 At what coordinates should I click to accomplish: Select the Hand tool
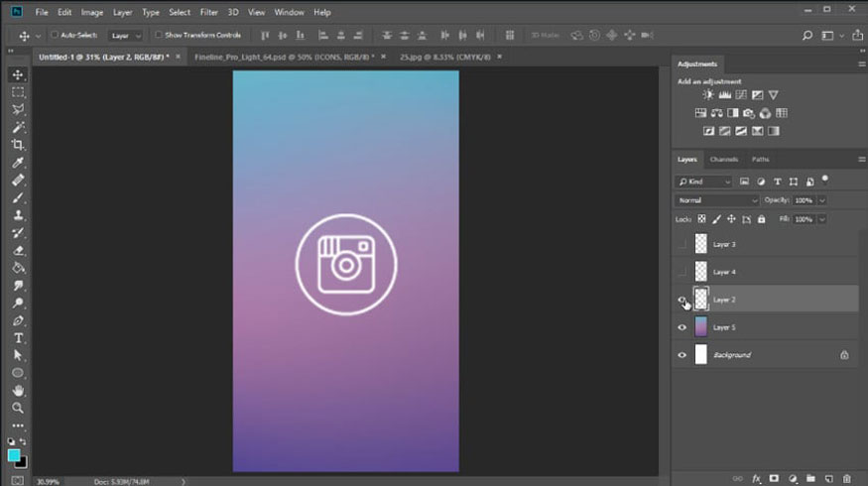coord(18,391)
